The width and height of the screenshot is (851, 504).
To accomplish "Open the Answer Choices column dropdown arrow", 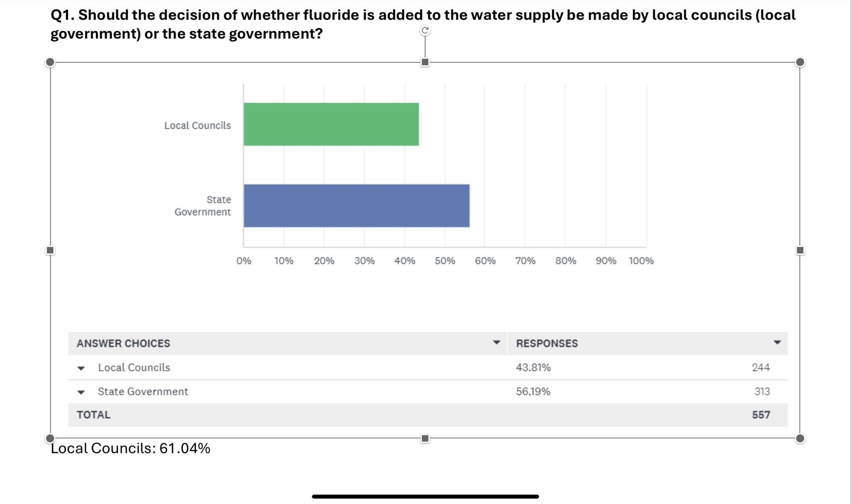I will pos(496,343).
